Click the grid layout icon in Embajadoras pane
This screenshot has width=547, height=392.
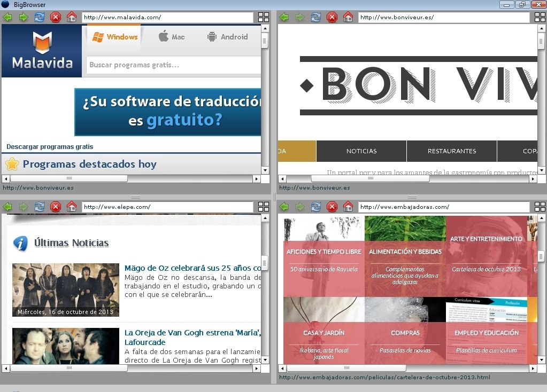click(540, 207)
